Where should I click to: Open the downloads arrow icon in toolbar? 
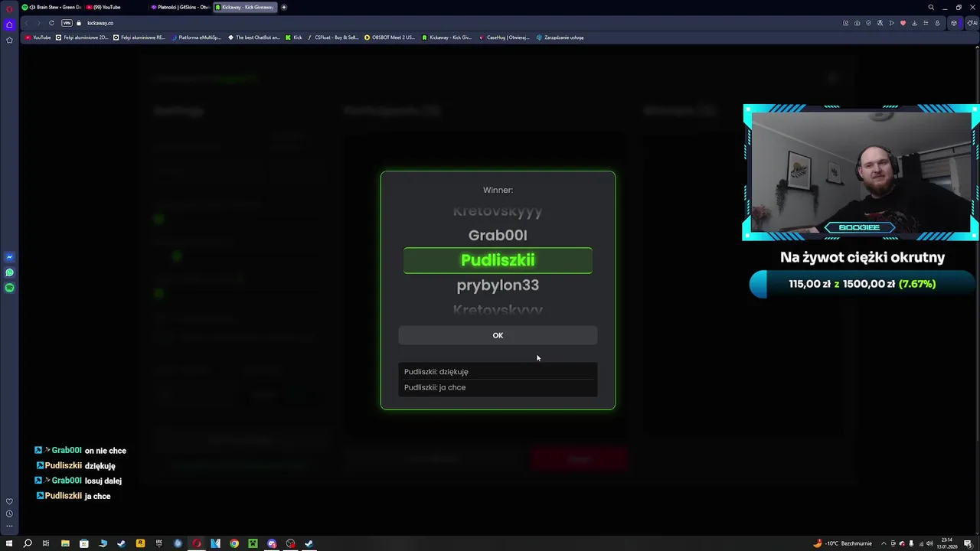pyautogui.click(x=914, y=23)
